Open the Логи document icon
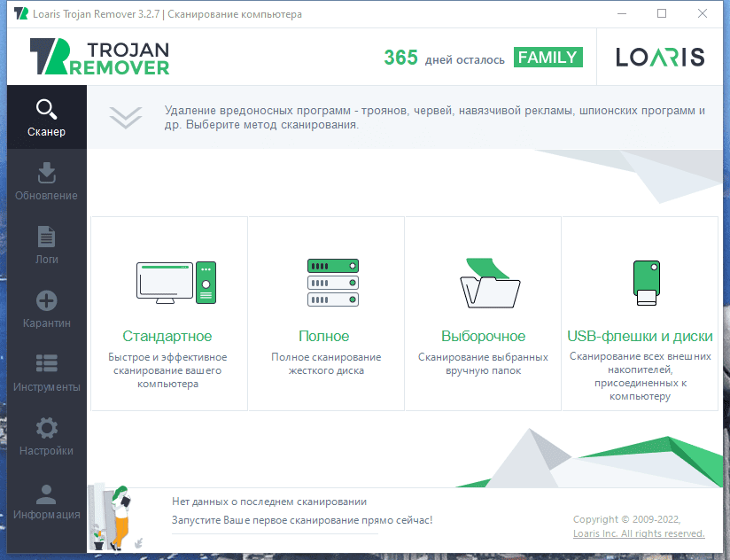 click(46, 237)
